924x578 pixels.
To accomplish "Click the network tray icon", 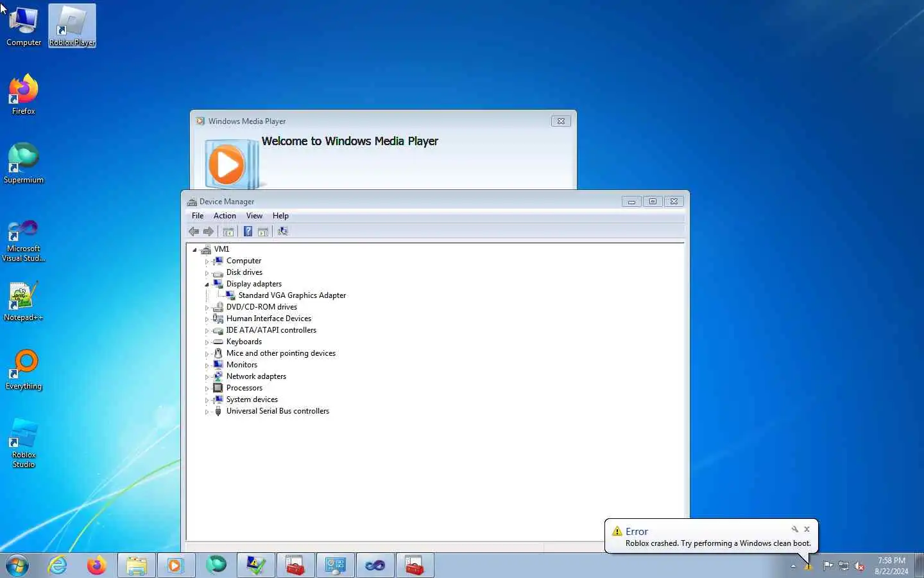I will point(844,566).
